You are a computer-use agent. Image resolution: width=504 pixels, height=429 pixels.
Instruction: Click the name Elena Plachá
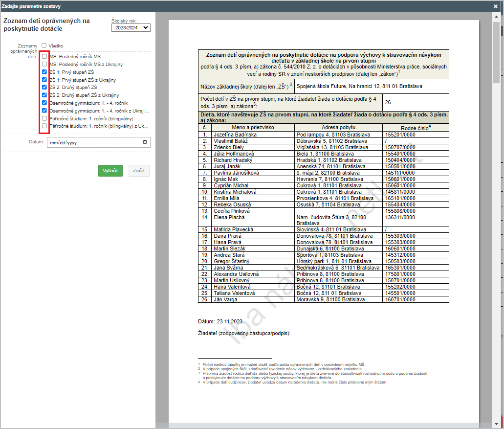pyautogui.click(x=229, y=217)
